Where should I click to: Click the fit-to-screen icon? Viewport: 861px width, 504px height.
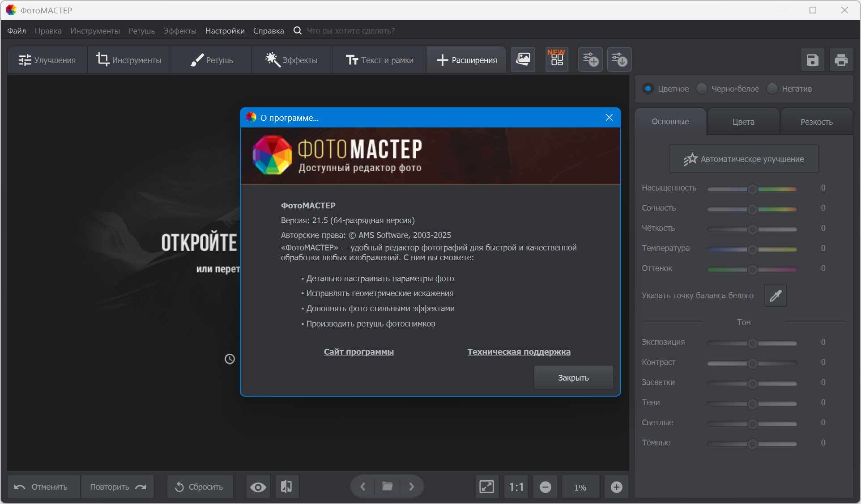pos(486,487)
